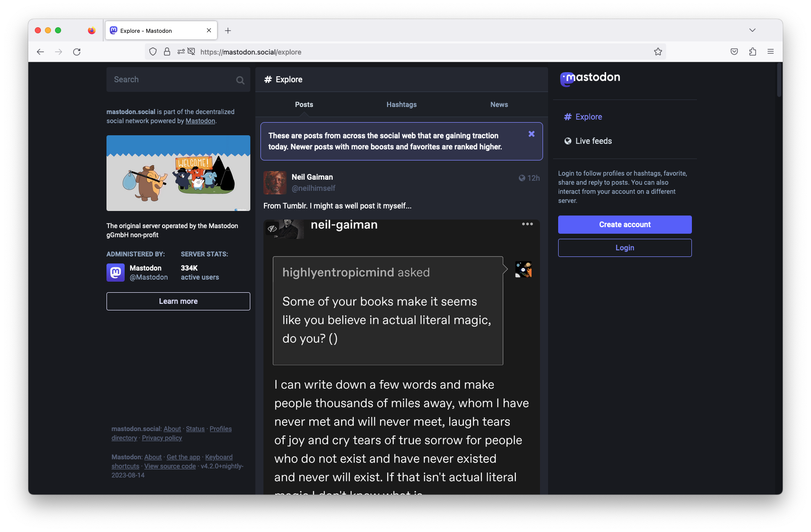Bookmark this page with the star icon
811x532 pixels.
(x=658, y=52)
